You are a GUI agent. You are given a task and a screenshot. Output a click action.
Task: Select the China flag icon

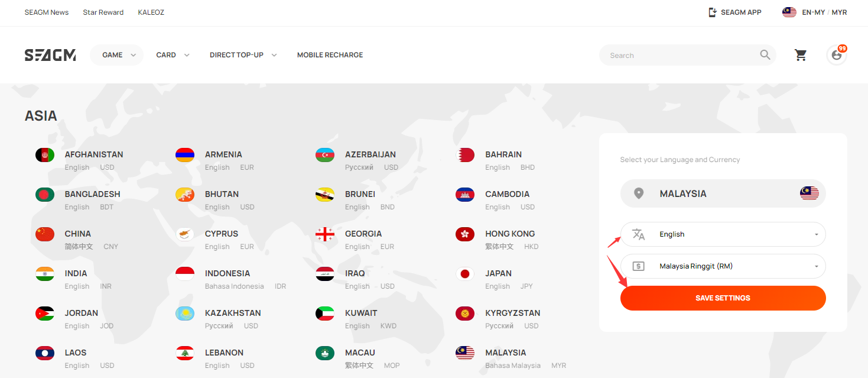tap(45, 234)
